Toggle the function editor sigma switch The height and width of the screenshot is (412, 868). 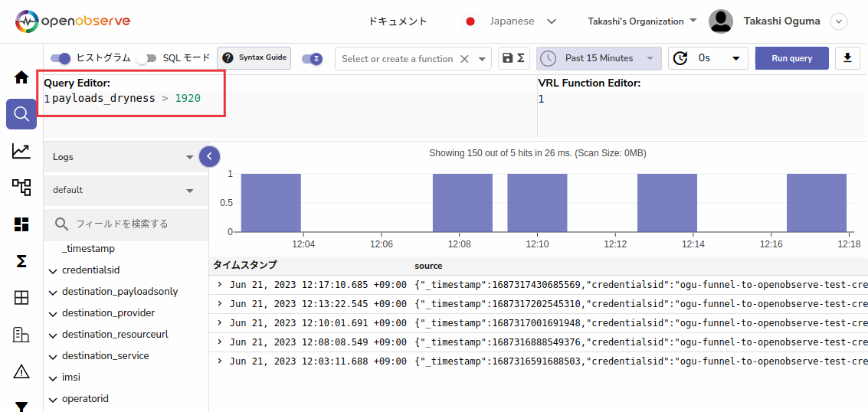pyautogui.click(x=312, y=58)
